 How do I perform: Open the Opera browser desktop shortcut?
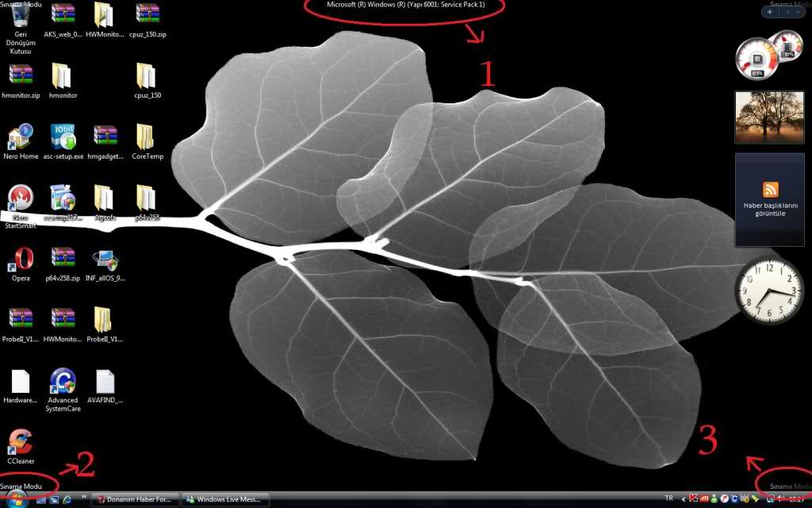pos(21,259)
